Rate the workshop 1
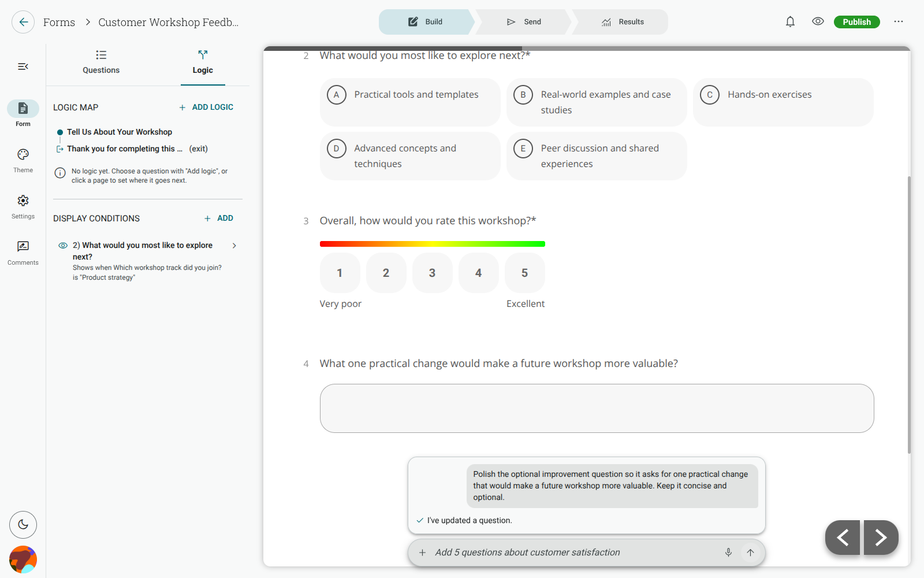924x578 pixels. point(340,273)
